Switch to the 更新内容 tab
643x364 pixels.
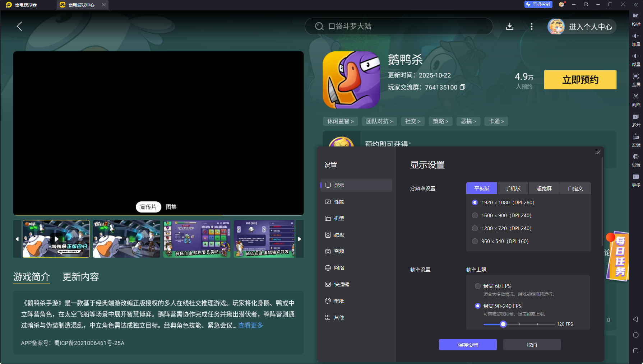pos(81,277)
